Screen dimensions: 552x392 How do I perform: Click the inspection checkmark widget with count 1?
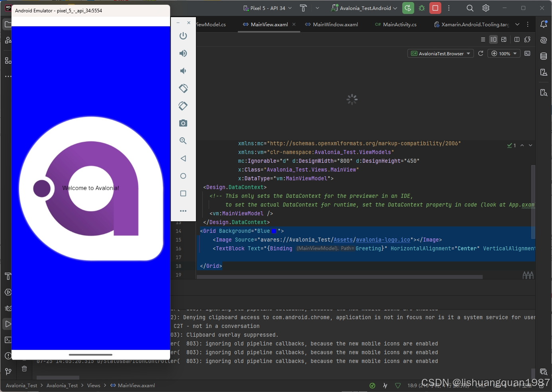[x=512, y=145]
